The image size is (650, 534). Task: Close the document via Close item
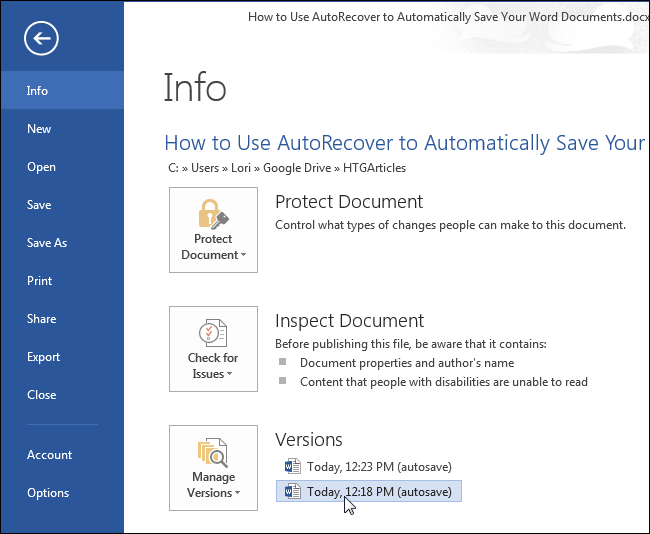(x=41, y=395)
